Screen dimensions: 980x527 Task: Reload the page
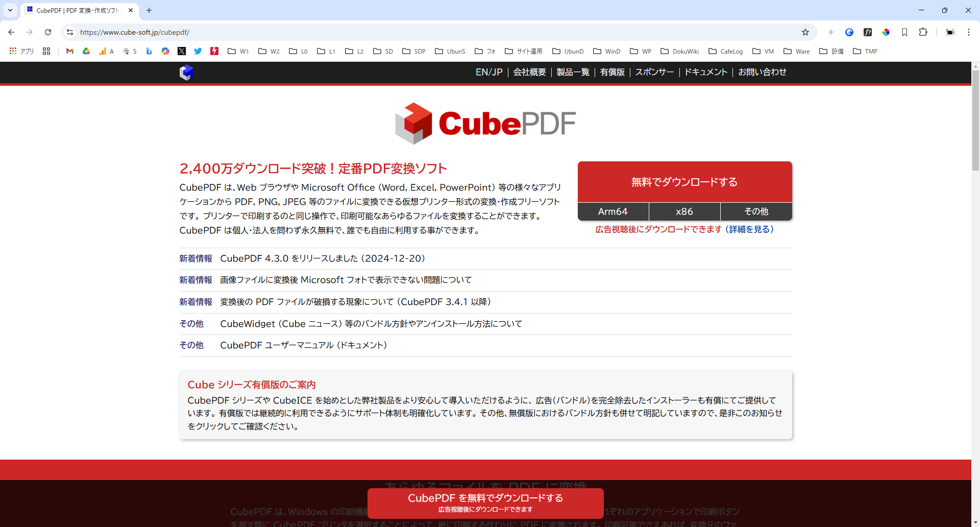coord(48,32)
